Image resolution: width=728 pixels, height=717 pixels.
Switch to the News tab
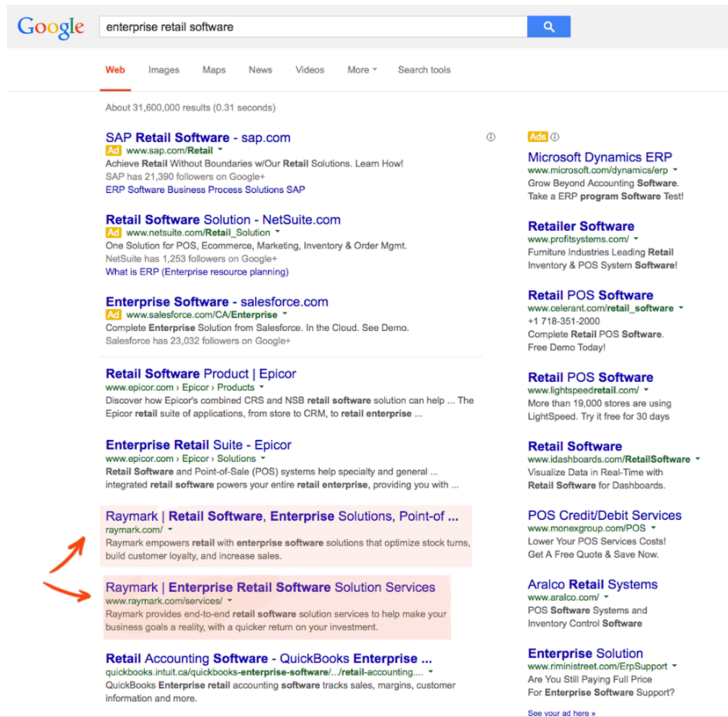click(x=260, y=70)
